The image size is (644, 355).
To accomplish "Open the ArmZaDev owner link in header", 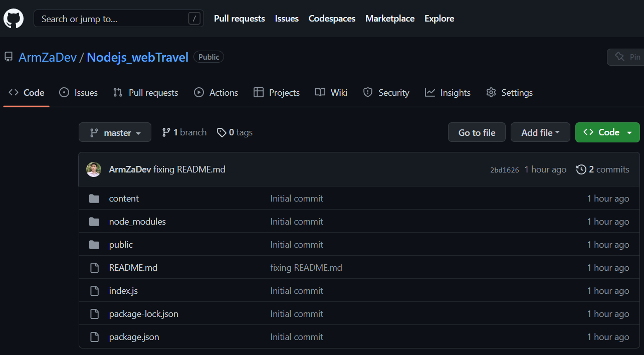I will click(x=48, y=57).
